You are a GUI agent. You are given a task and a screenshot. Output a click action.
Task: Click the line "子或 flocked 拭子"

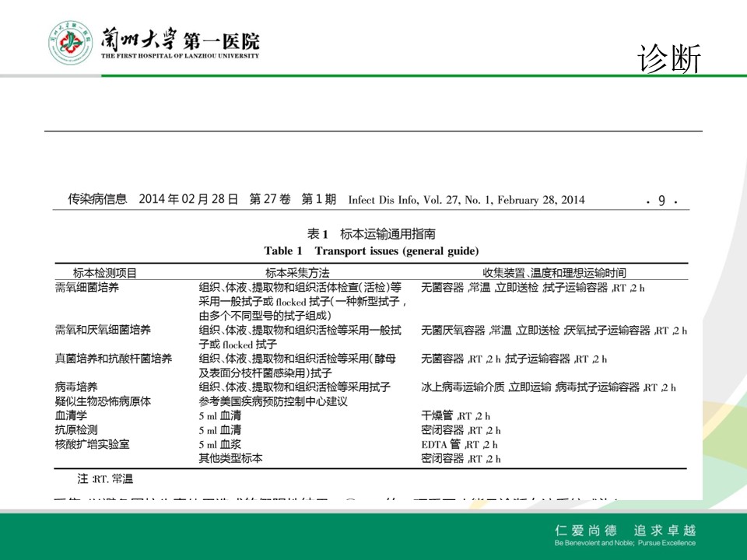tap(238, 345)
